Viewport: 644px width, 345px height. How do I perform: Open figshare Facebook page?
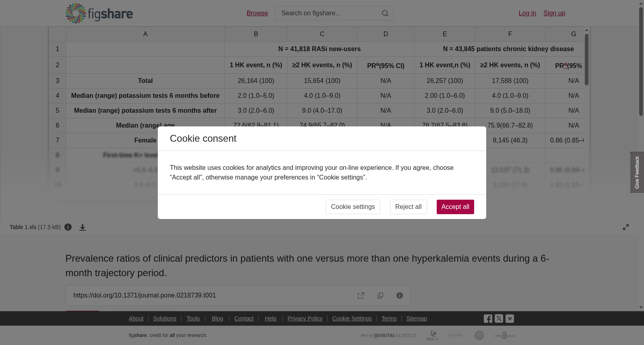click(488, 318)
